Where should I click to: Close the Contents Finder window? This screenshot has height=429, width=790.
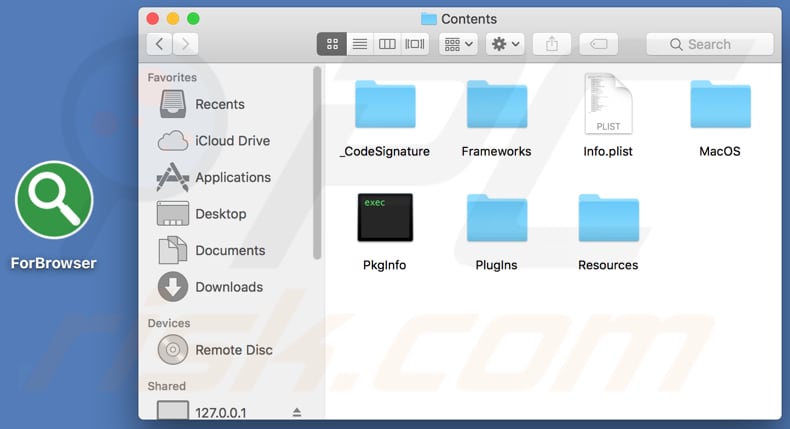[153, 19]
